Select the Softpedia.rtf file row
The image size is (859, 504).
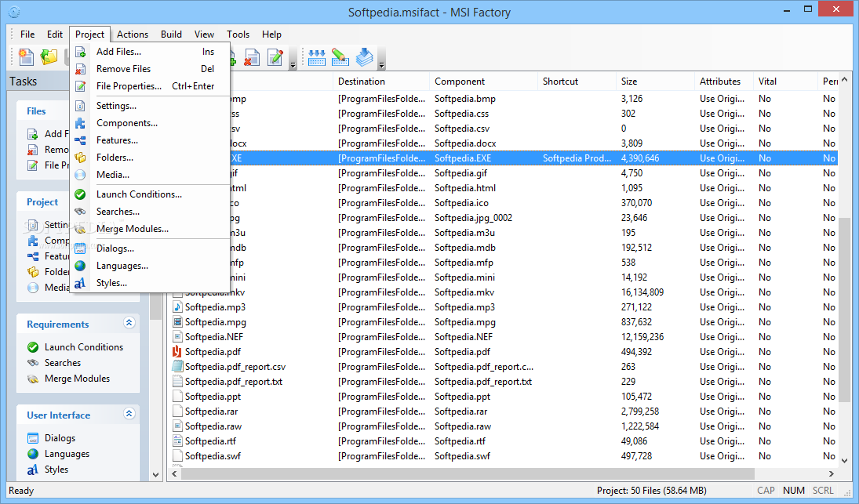504,441
